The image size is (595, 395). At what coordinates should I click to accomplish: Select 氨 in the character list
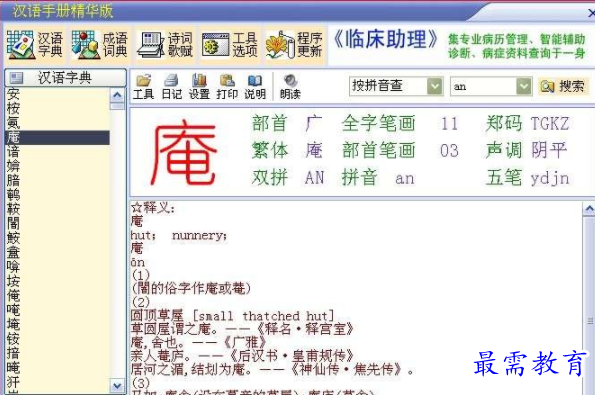pyautogui.click(x=13, y=123)
